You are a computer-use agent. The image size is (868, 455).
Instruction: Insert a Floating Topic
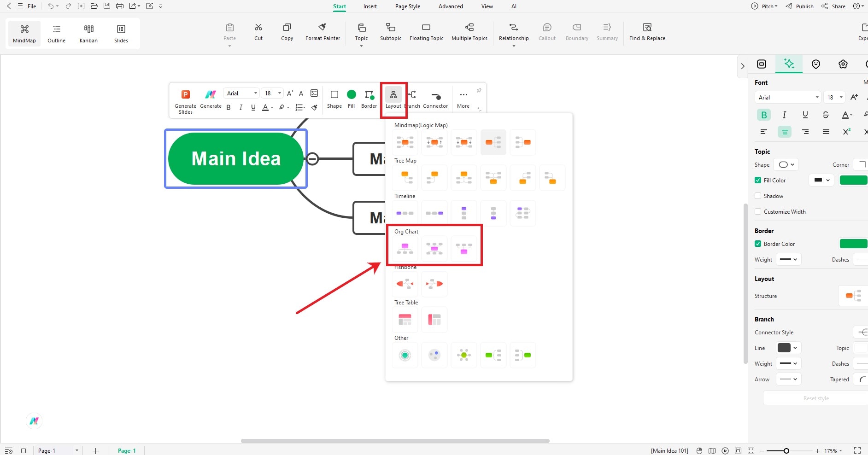coord(426,32)
